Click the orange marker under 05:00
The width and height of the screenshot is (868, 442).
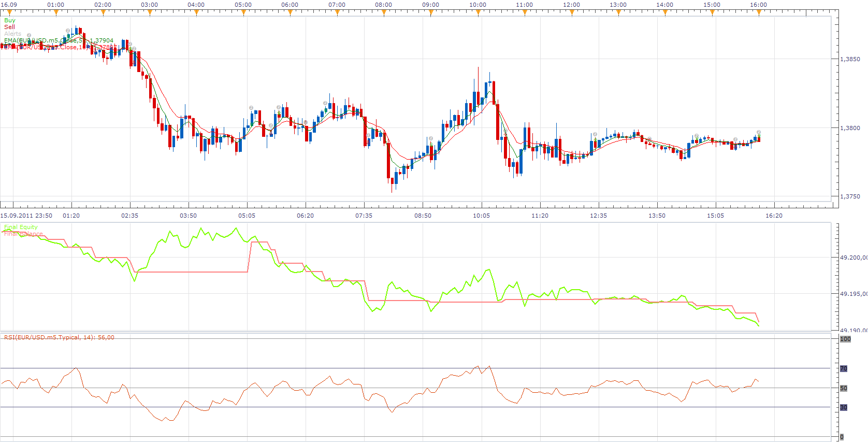[243, 12]
